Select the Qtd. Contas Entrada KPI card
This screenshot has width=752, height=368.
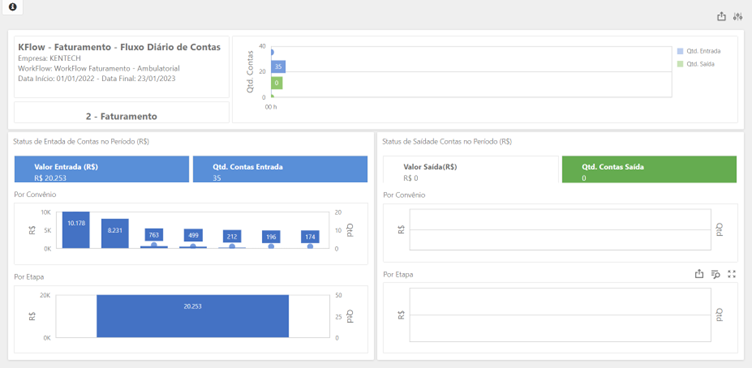click(280, 169)
